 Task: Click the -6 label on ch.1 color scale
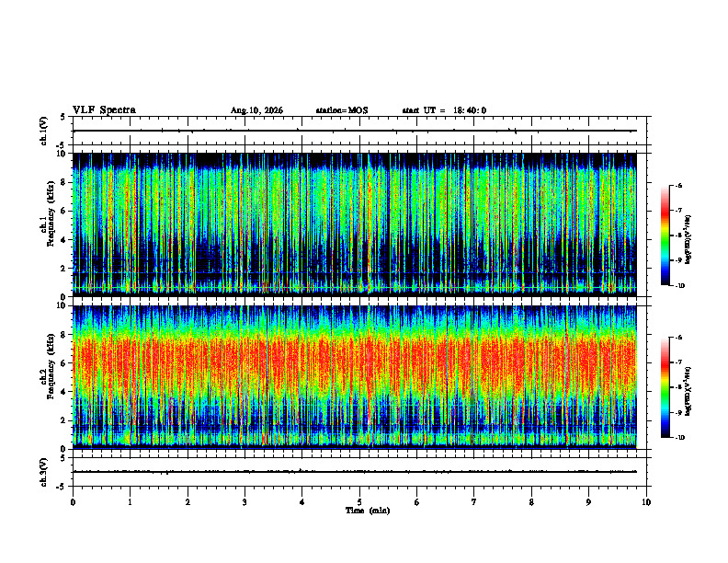[678, 186]
